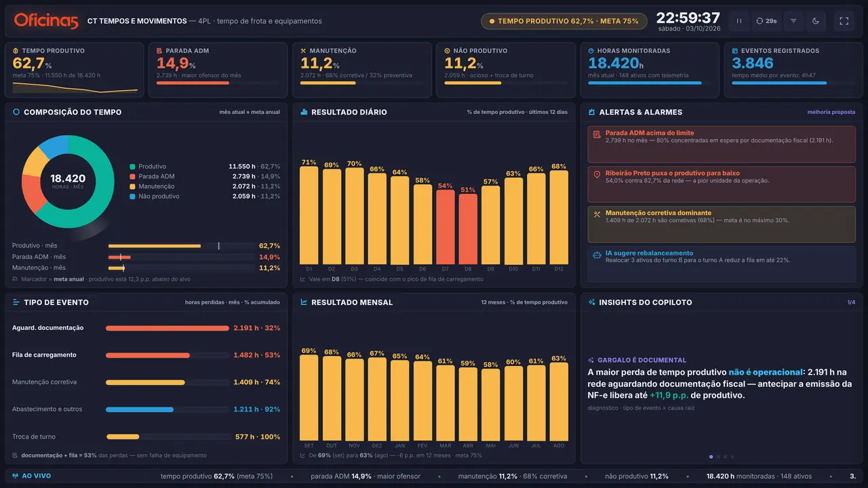
Task: Click the Troca de turno event row
Action: [x=146, y=436]
